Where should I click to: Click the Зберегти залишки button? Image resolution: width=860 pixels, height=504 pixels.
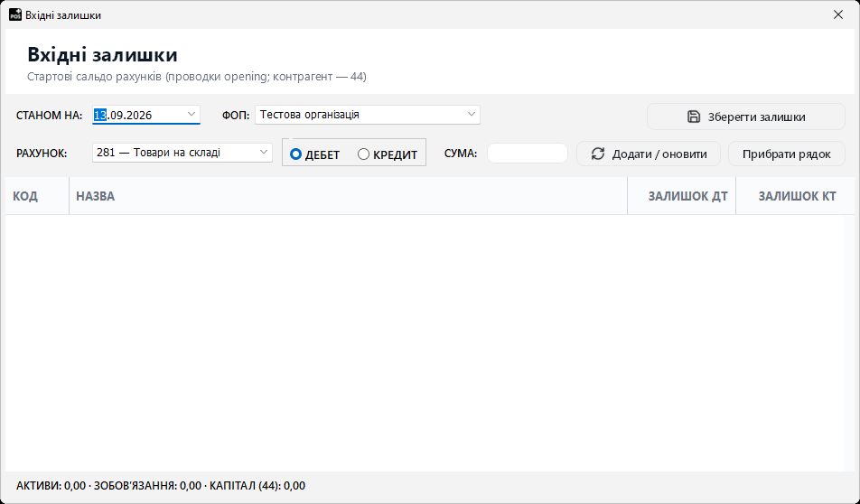coord(746,117)
